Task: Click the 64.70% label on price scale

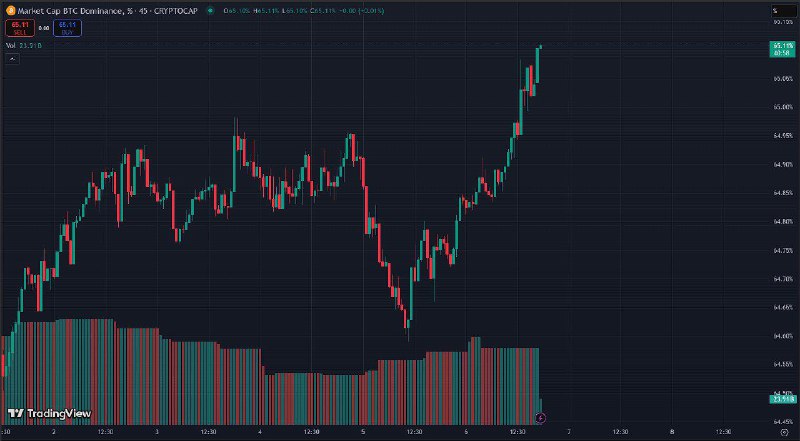Action: (x=783, y=279)
